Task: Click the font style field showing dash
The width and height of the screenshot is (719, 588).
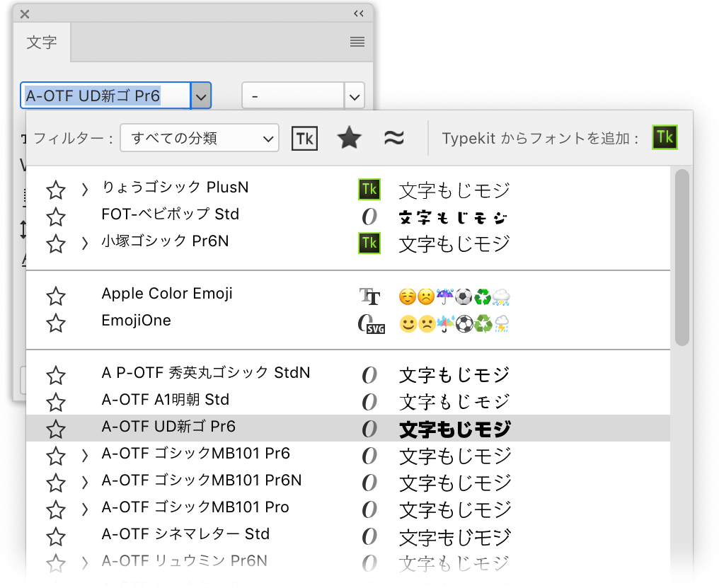Action: coord(293,96)
